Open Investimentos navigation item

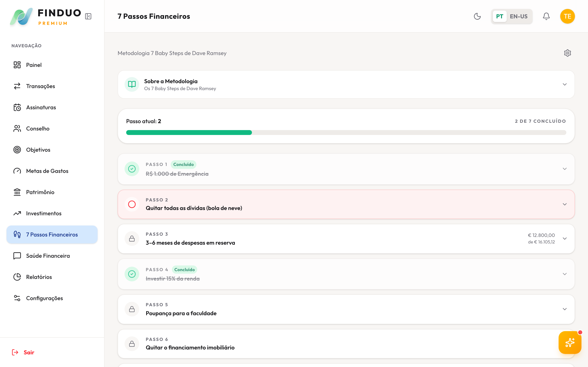pos(44,213)
